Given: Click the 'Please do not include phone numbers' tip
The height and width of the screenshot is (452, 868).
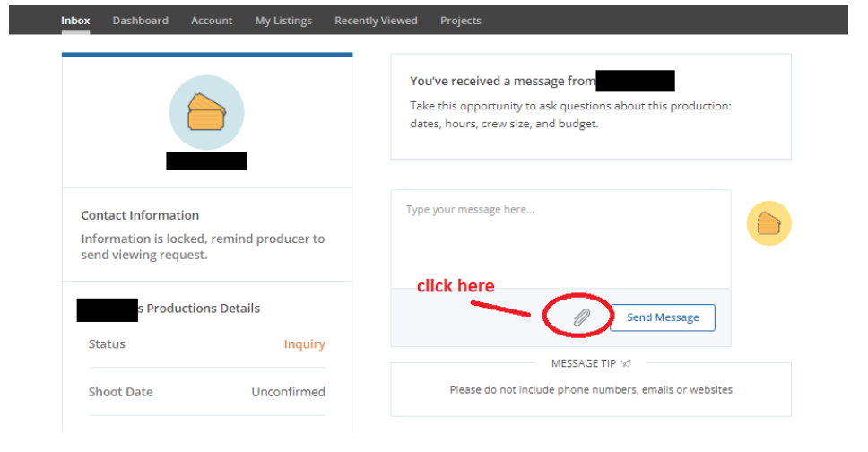Looking at the screenshot, I should [x=591, y=389].
